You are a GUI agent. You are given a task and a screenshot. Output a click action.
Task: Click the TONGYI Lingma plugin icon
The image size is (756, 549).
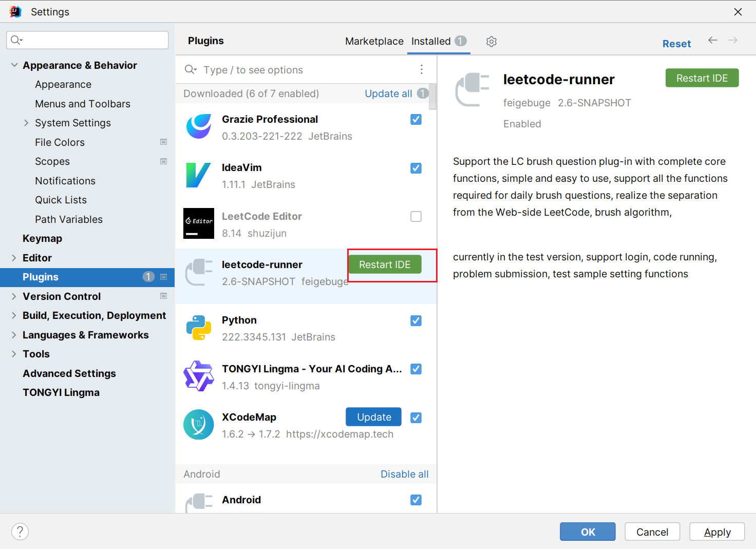(x=199, y=376)
